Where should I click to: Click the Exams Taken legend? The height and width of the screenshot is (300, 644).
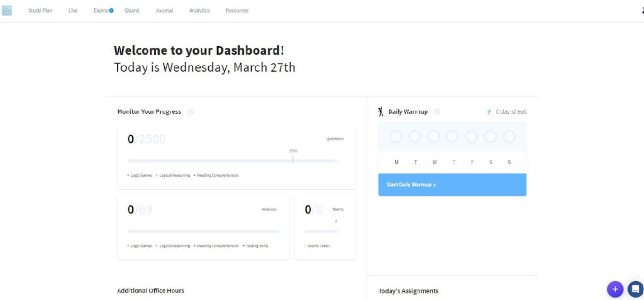pos(317,246)
